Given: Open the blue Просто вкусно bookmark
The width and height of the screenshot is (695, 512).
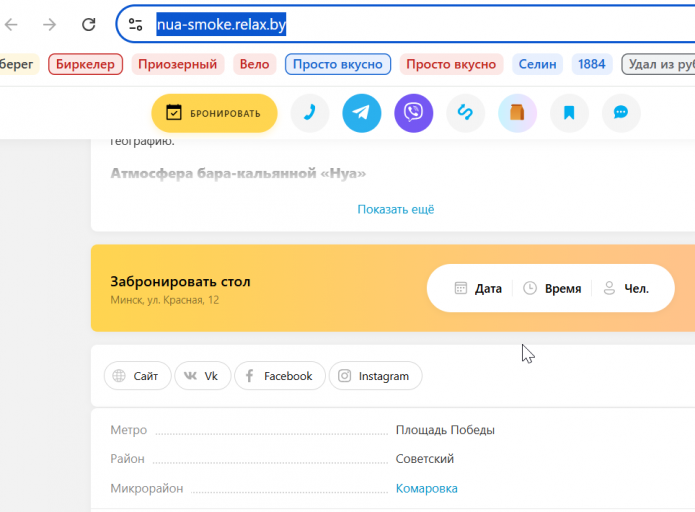Looking at the screenshot, I should (x=338, y=64).
